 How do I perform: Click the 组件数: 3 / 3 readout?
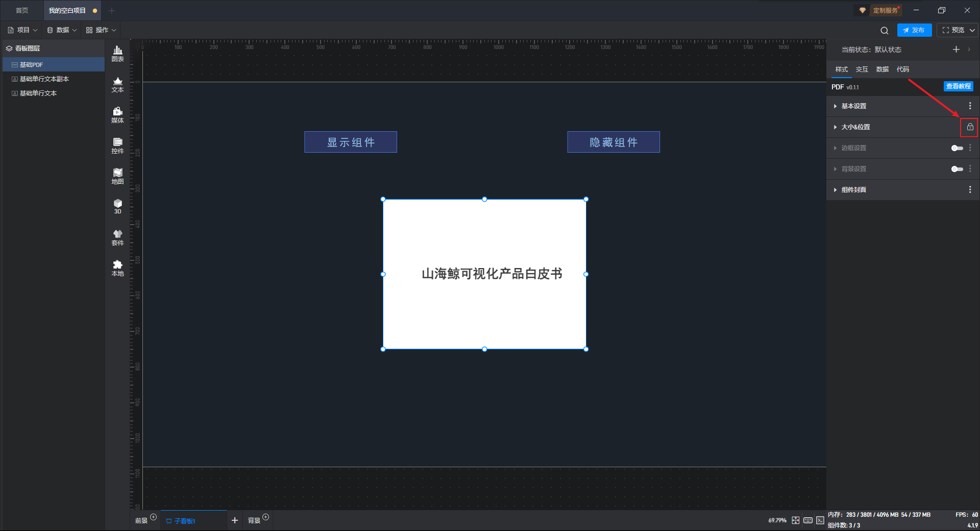(844, 525)
